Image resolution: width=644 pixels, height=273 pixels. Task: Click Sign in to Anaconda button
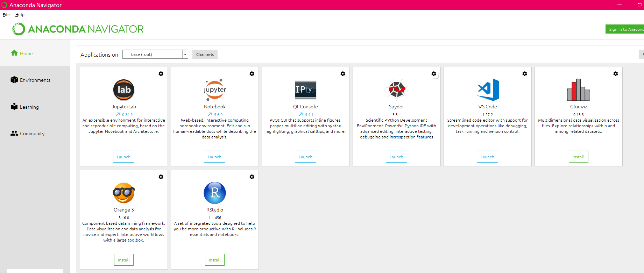(x=625, y=29)
